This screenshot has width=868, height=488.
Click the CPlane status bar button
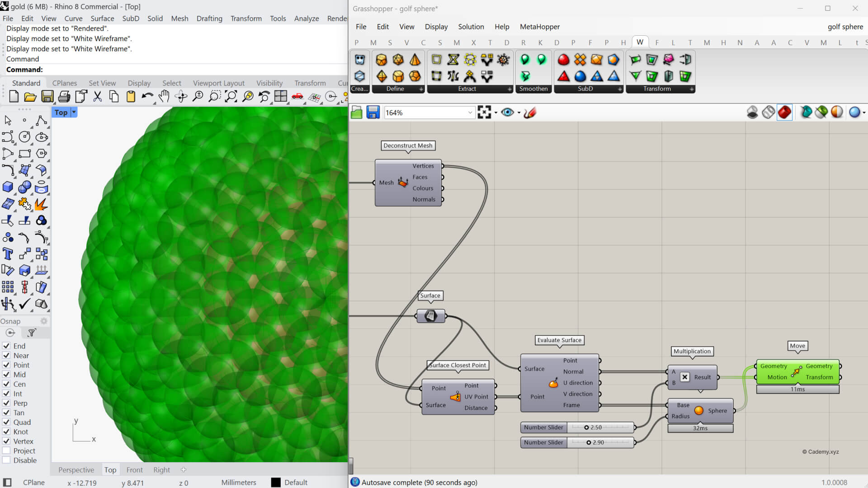click(x=34, y=483)
